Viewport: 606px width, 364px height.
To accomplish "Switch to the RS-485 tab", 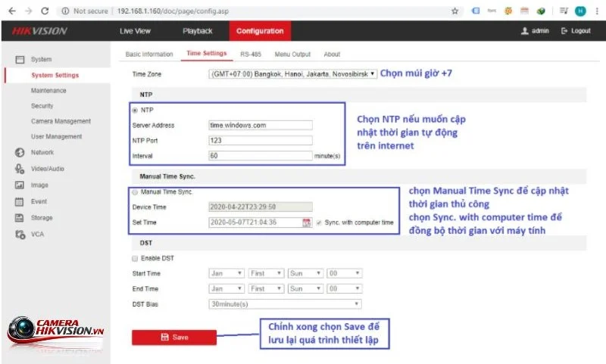I will click(x=251, y=54).
